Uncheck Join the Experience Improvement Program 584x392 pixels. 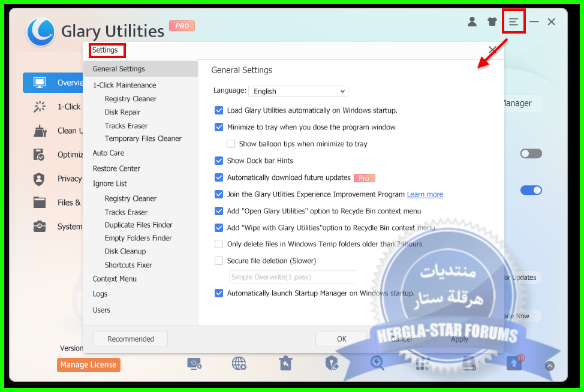[x=219, y=194]
